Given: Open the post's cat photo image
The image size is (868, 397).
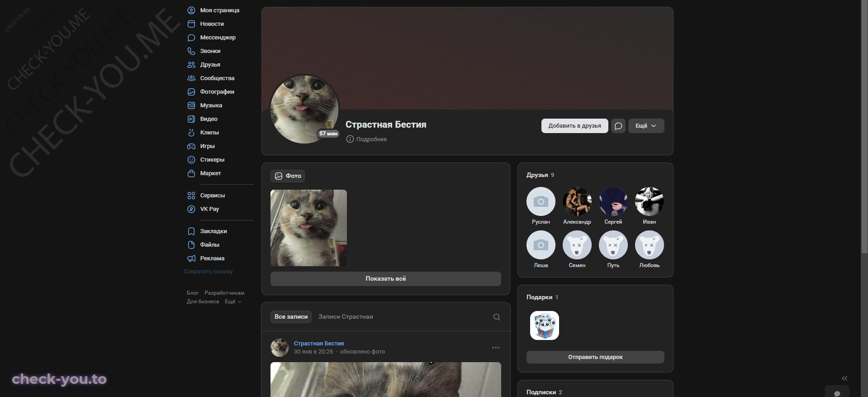Looking at the screenshot, I should pos(386,380).
